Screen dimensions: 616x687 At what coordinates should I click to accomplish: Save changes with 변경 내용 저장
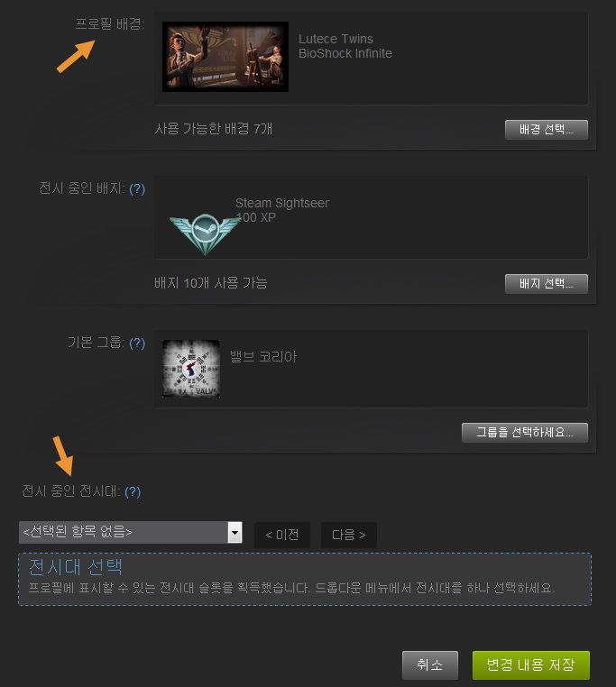coord(531,665)
